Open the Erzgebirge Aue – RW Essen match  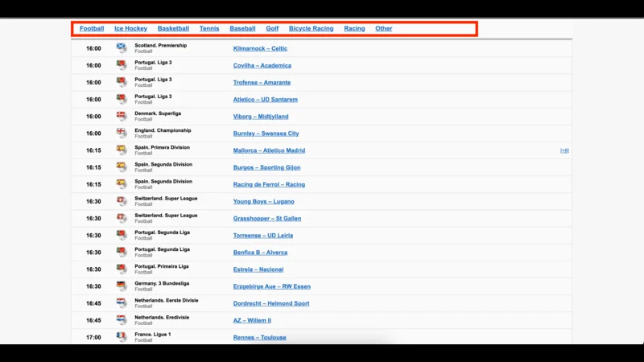point(271,286)
